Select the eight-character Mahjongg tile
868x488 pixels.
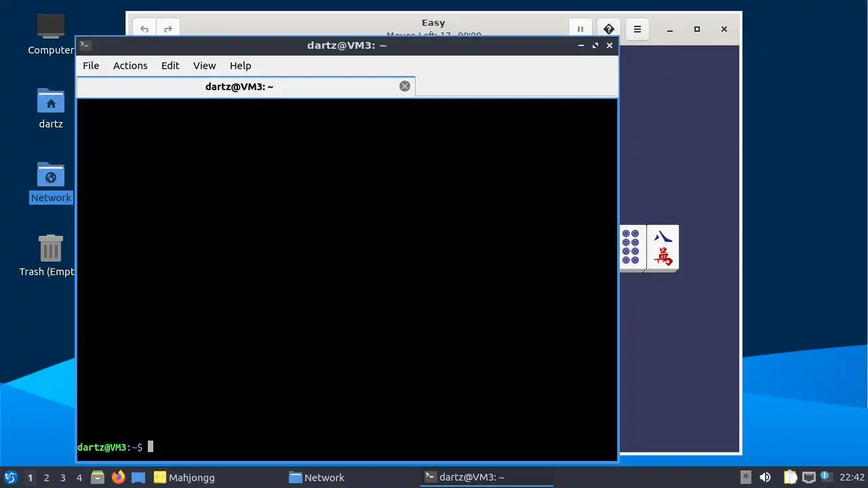663,247
